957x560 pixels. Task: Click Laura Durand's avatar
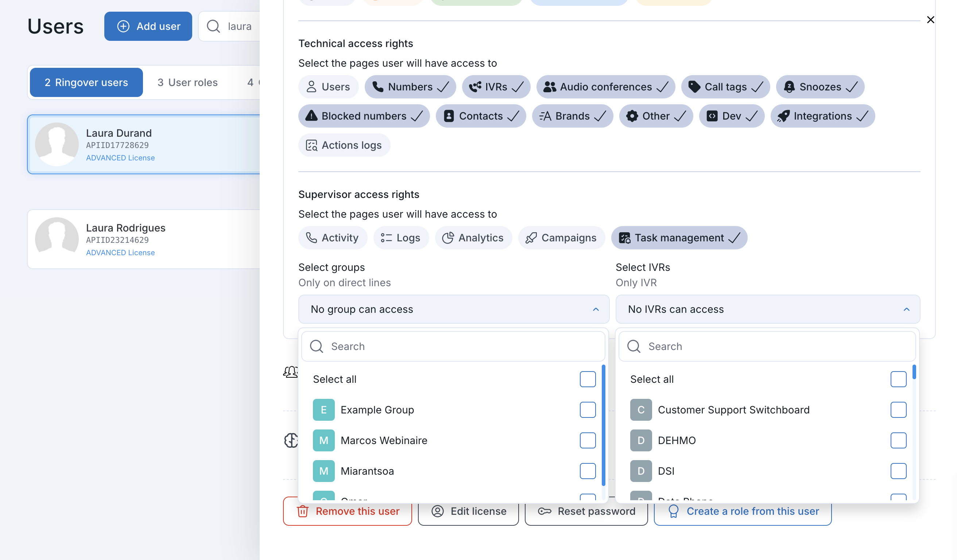[x=57, y=144]
